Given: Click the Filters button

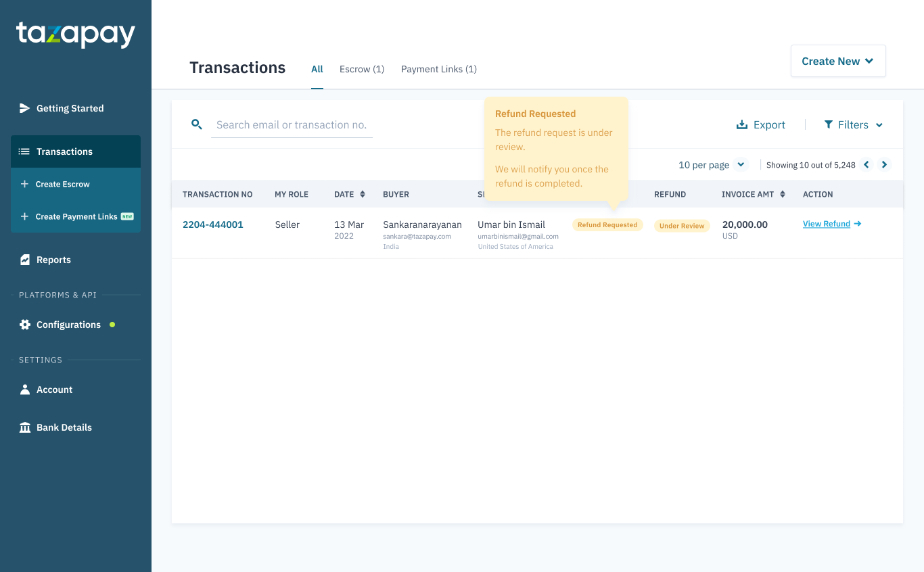Looking at the screenshot, I should tap(854, 124).
